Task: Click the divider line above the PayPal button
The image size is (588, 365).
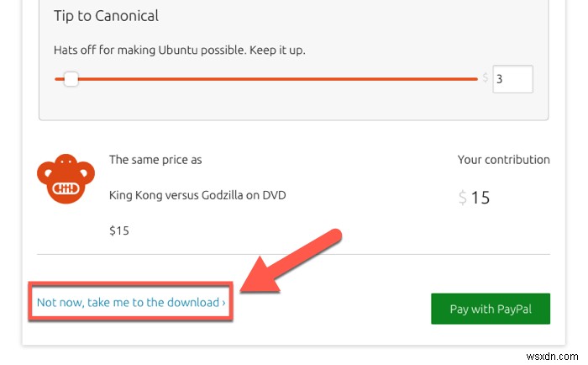Action: tap(293, 253)
